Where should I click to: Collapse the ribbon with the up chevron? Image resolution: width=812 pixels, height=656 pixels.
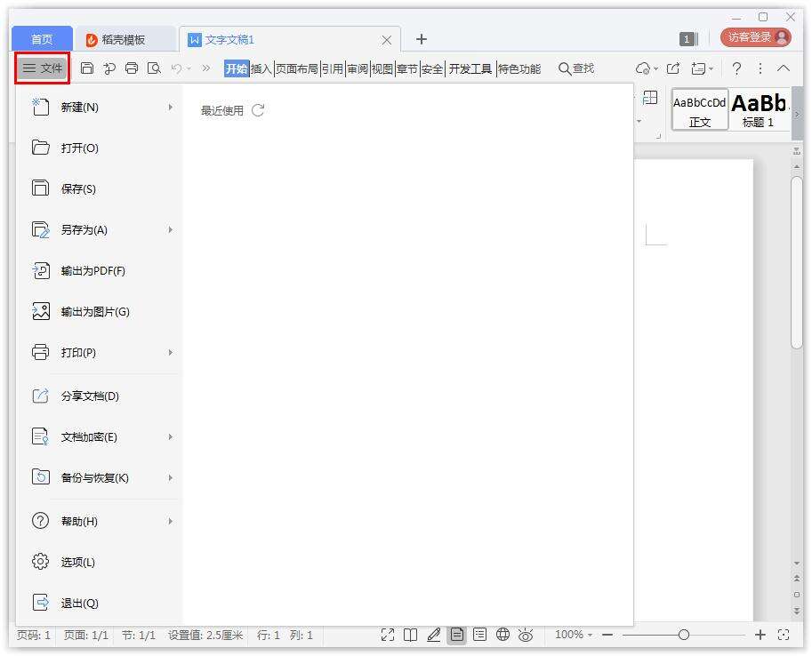pyautogui.click(x=784, y=68)
